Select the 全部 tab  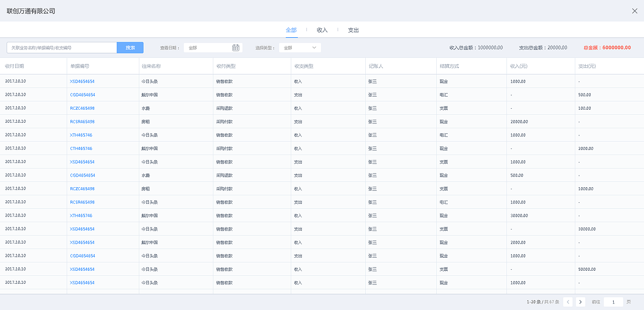point(291,30)
